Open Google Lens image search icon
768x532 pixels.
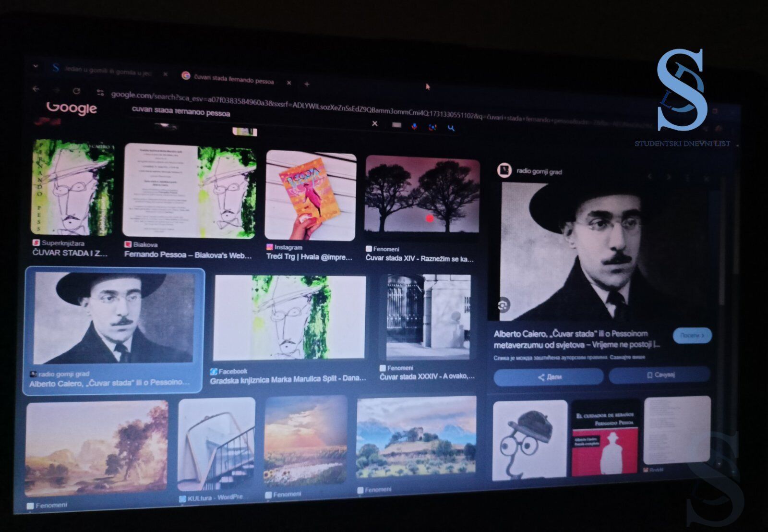click(432, 127)
